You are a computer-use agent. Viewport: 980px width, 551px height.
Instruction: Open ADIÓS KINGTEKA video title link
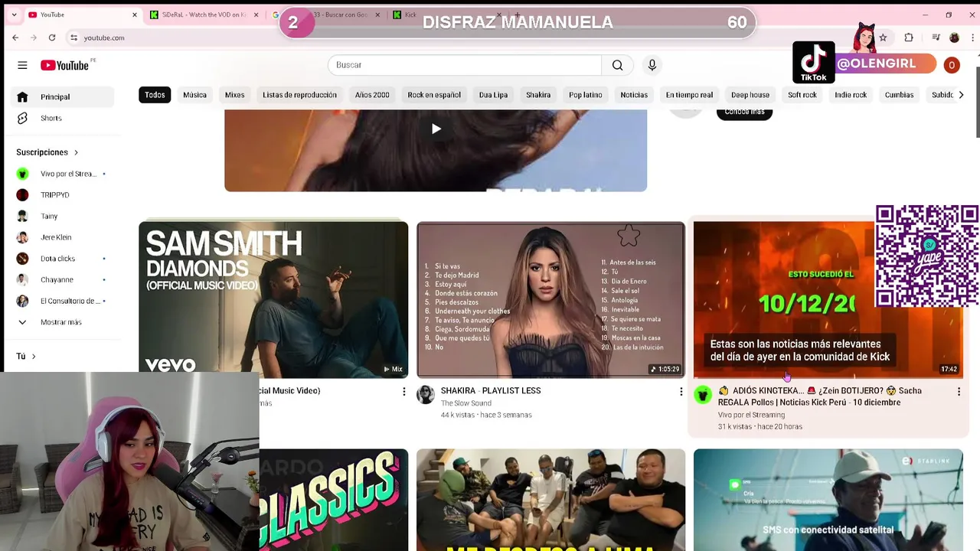pyautogui.click(x=819, y=396)
